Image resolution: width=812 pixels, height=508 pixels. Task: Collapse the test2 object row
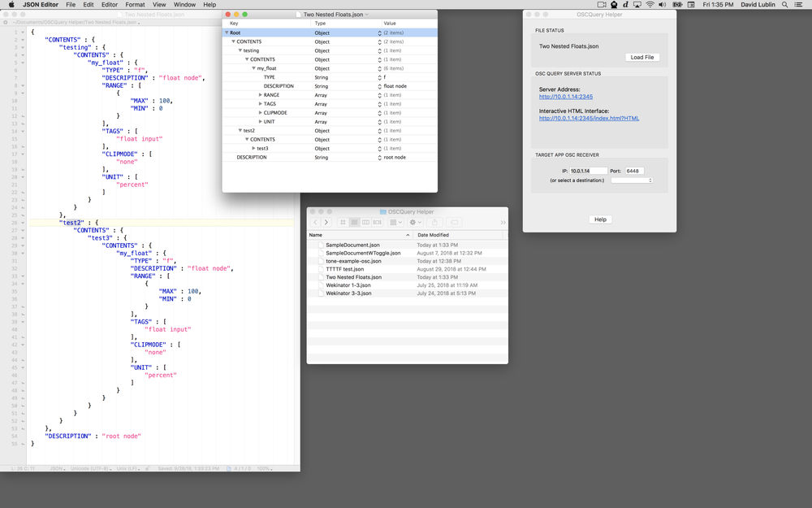240,131
